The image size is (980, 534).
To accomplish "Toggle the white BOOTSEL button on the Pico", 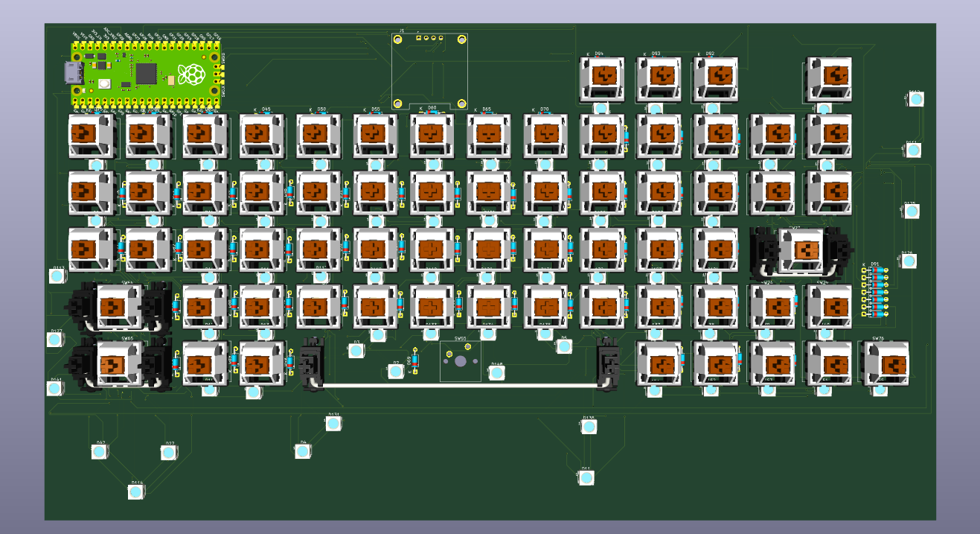I will click(x=104, y=83).
